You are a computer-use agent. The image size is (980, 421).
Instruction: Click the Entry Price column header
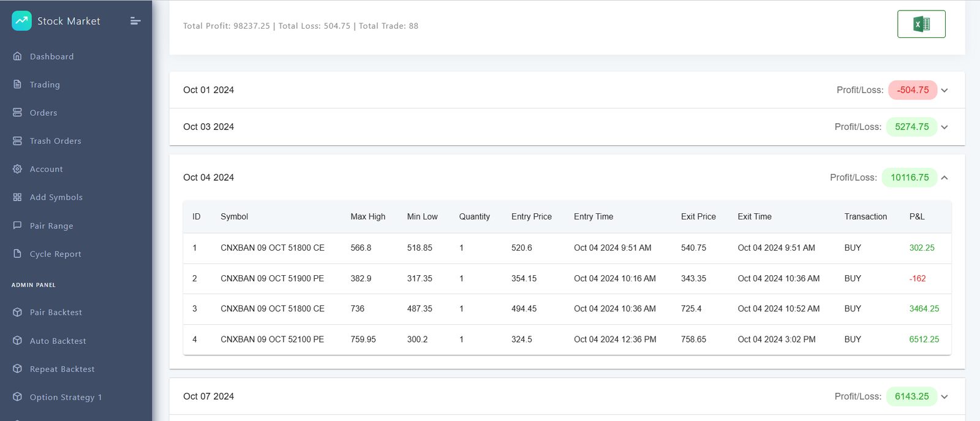point(532,217)
